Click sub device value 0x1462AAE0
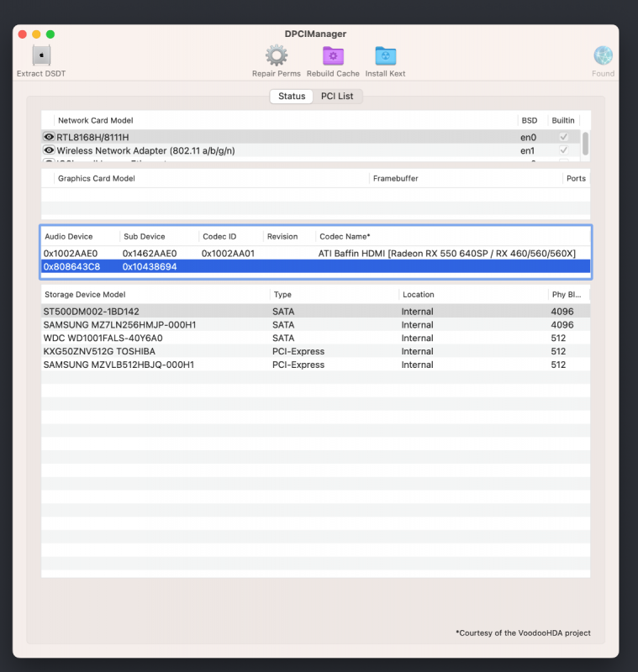 (x=150, y=254)
